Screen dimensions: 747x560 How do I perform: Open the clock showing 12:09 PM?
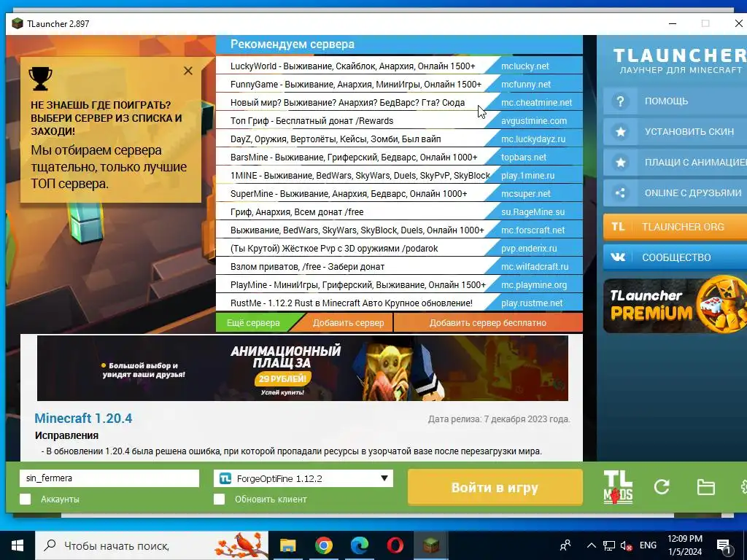click(684, 545)
